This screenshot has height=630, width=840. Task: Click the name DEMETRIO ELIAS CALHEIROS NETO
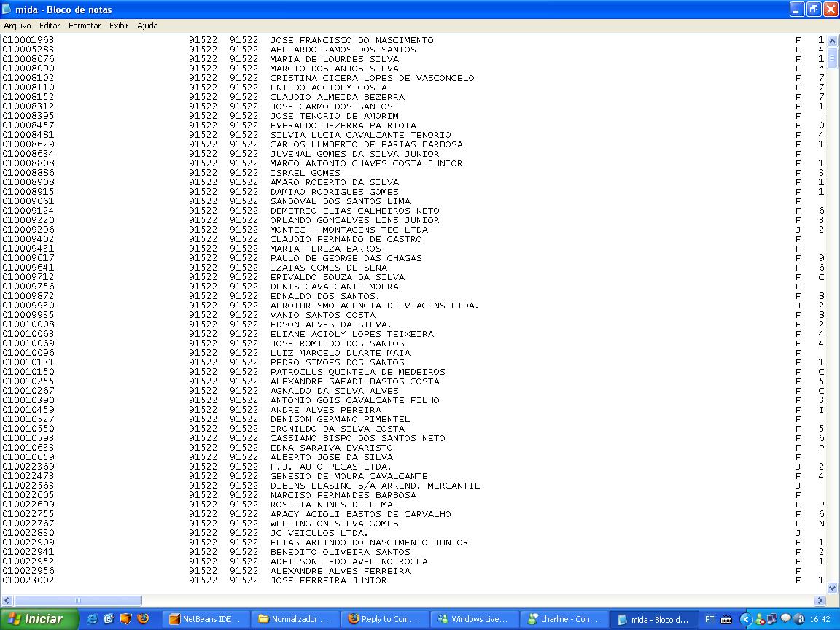[354, 211]
